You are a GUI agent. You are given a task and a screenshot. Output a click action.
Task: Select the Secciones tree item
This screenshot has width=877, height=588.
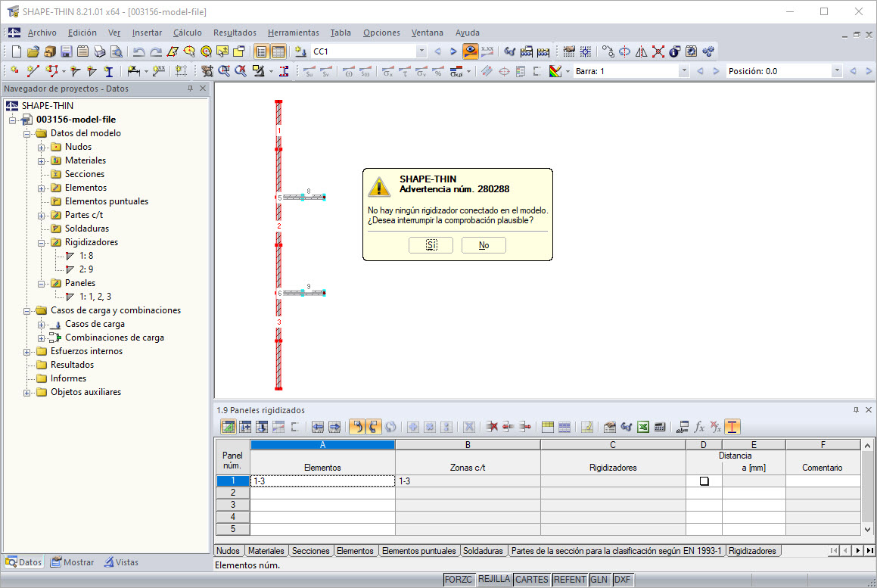click(85, 174)
